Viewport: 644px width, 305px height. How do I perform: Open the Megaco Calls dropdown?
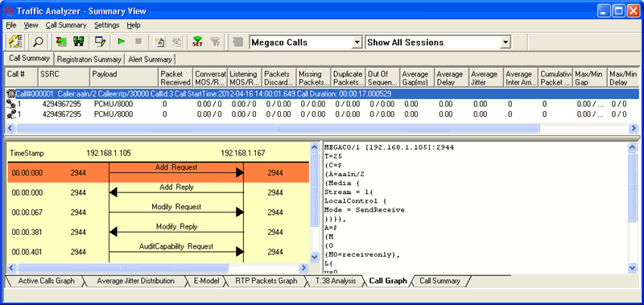tap(357, 43)
